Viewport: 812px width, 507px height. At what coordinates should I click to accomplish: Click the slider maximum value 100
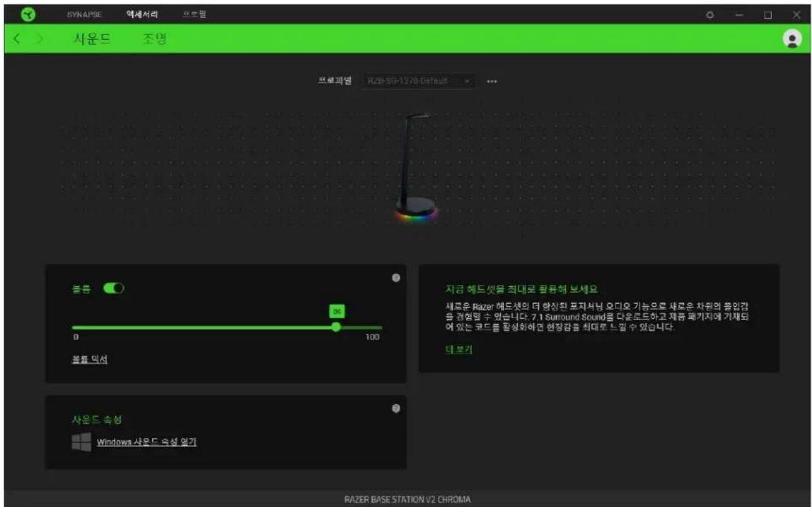pyautogui.click(x=373, y=338)
